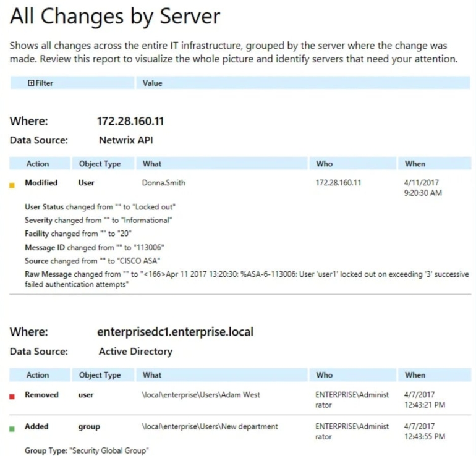Viewport: 476px width, 456px height.
Task: Click the User object type for Donna.Smith
Action: pos(86,183)
